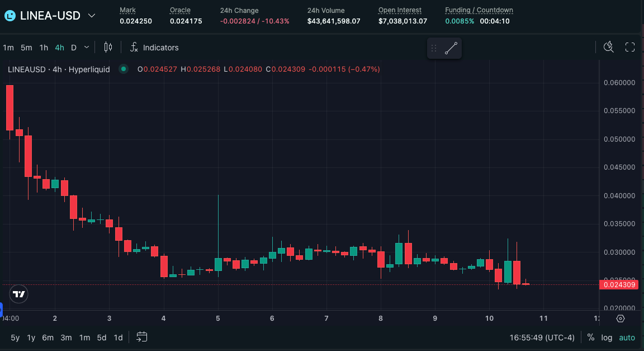644x351 pixels.
Task: Open the timezone menu showing UTC-4
Action: pyautogui.click(x=542, y=338)
